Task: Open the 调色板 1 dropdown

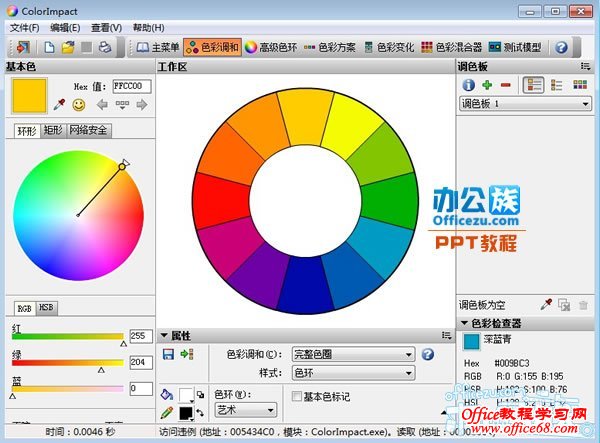Action: click(525, 104)
